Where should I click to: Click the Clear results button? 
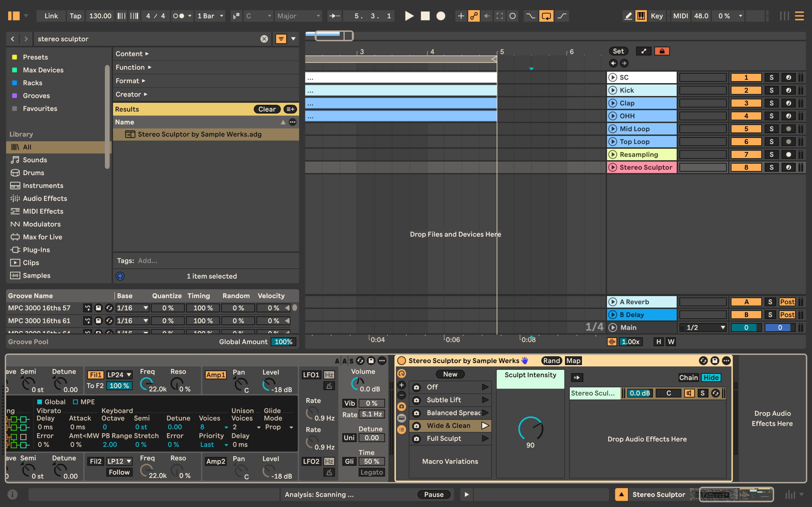(x=267, y=109)
